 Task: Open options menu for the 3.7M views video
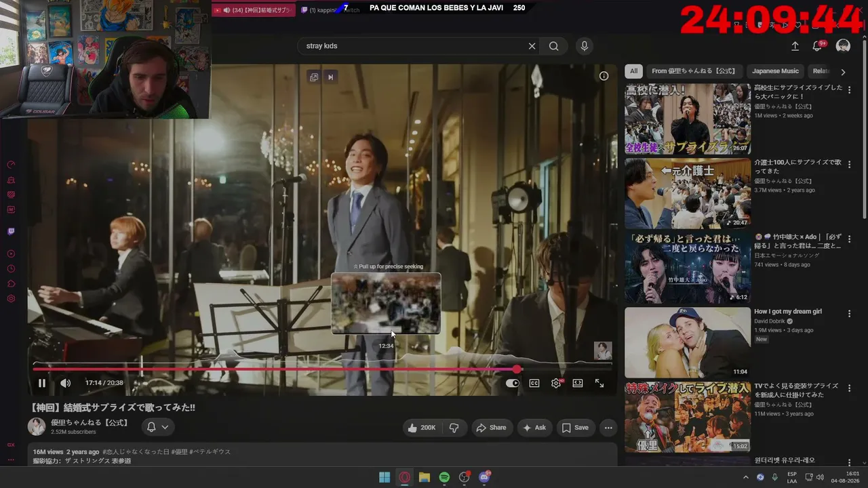coord(849,165)
